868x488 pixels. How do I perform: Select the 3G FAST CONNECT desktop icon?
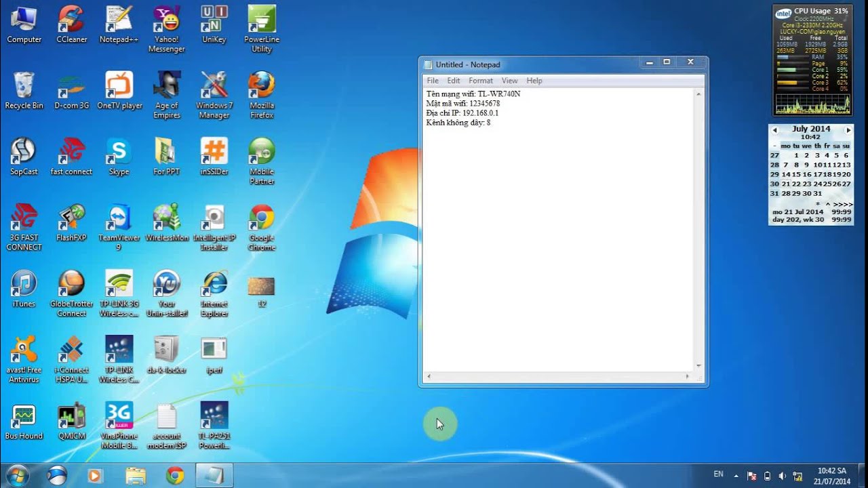[x=24, y=228]
